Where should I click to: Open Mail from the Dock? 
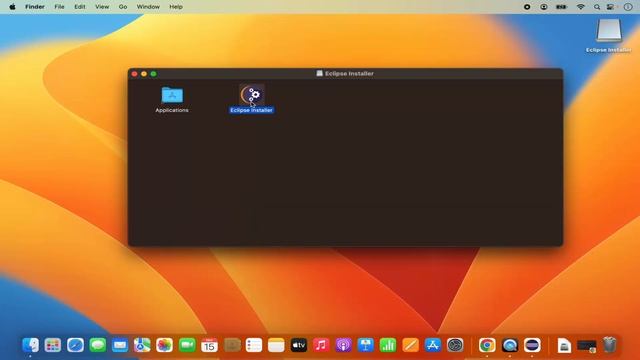coord(120,345)
